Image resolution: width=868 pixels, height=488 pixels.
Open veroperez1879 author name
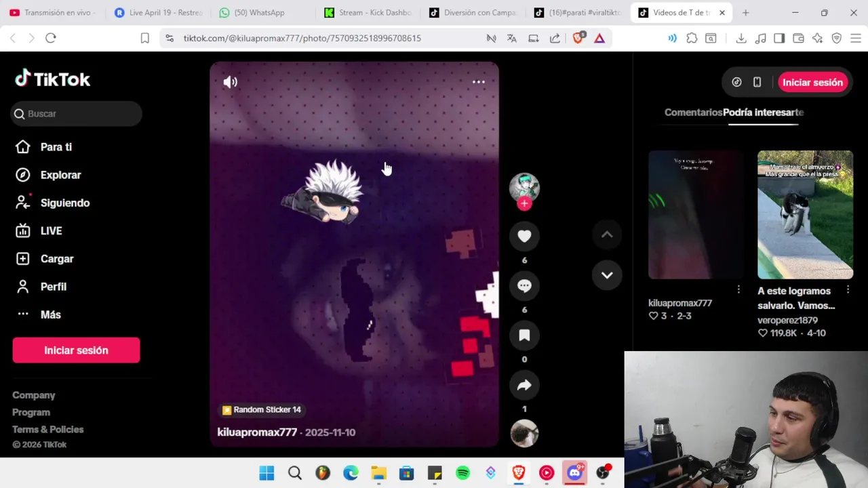point(787,320)
